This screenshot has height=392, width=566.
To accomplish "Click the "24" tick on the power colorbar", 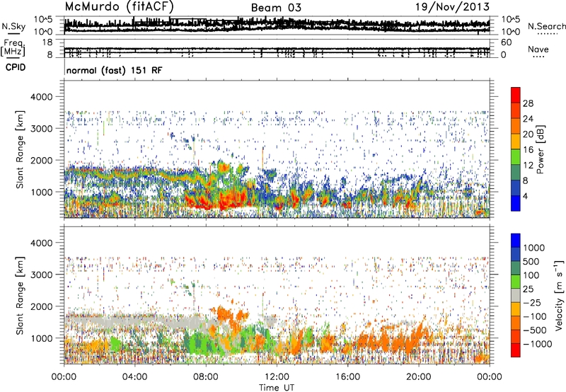I will click(x=528, y=119).
